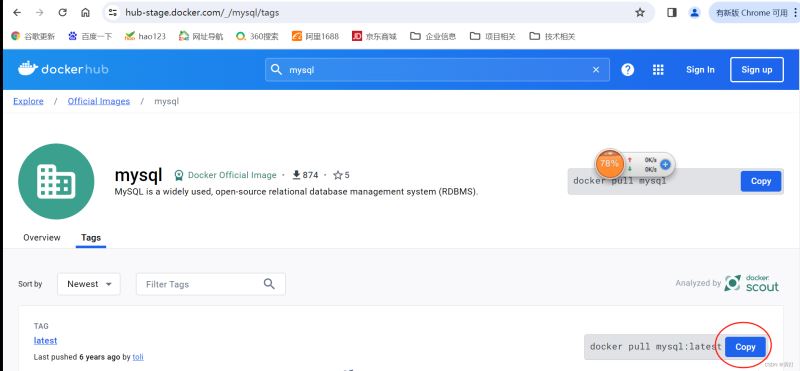The image size is (800, 371).
Task: Click the Docker Hub whale logo
Action: coord(63,69)
